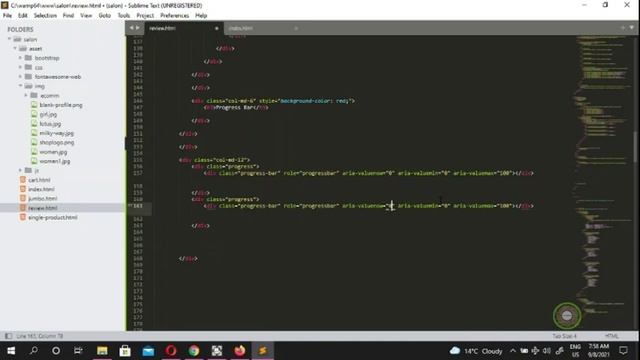
Task: Open the Project menu
Action: 145,16
